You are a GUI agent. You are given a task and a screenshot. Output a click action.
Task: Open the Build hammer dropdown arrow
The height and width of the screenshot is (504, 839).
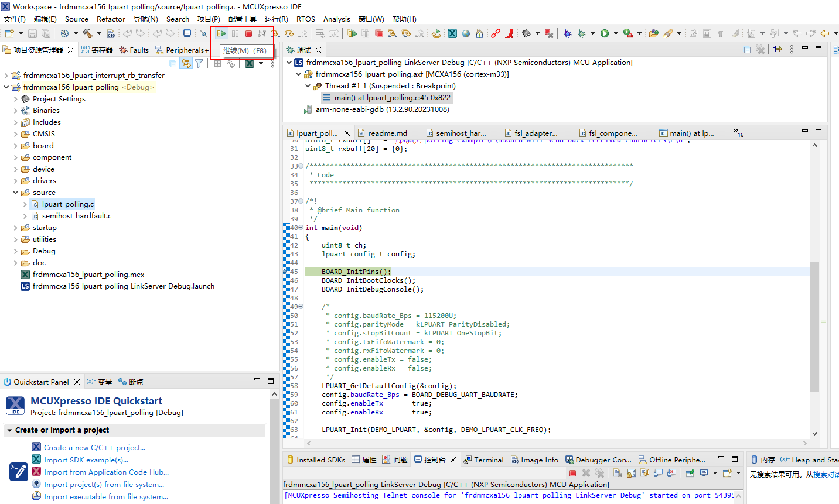coord(98,33)
